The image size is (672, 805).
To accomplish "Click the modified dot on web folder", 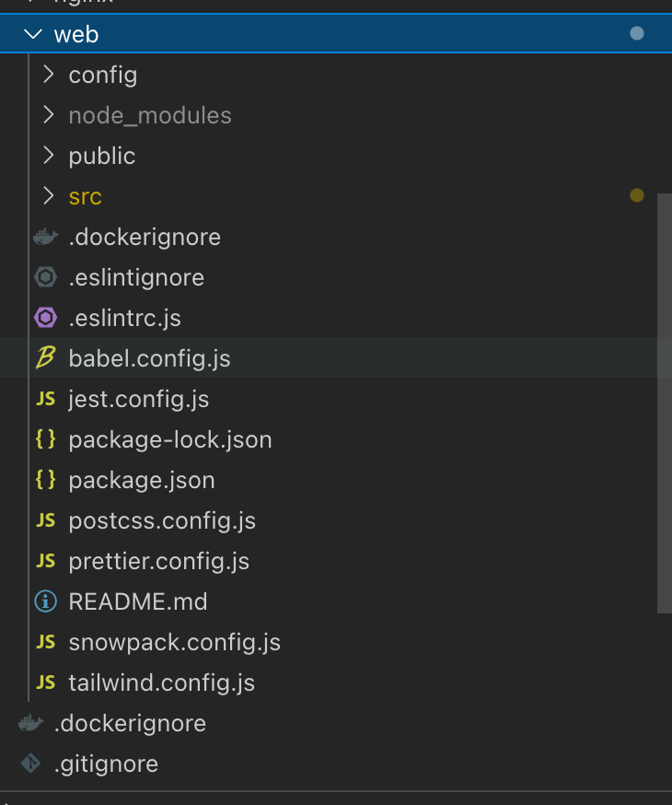I will click(x=637, y=34).
